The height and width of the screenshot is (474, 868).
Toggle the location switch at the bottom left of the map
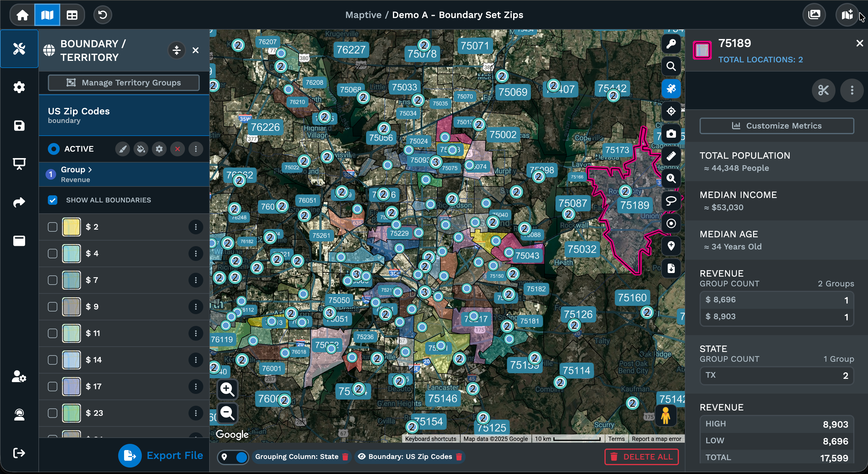pyautogui.click(x=233, y=457)
